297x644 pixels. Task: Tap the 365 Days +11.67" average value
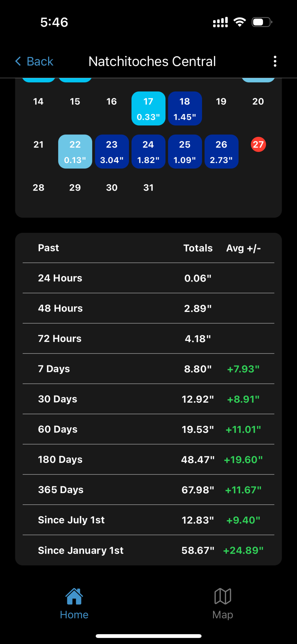tap(243, 490)
